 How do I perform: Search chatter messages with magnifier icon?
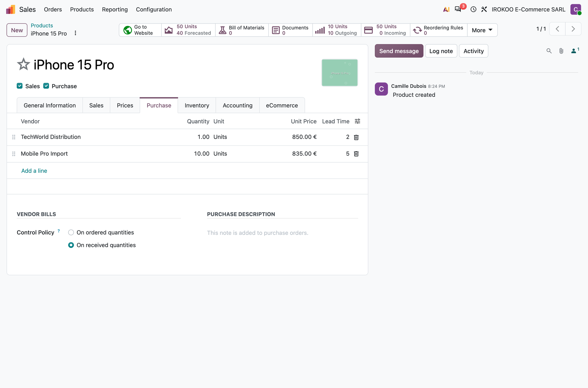pyautogui.click(x=549, y=51)
